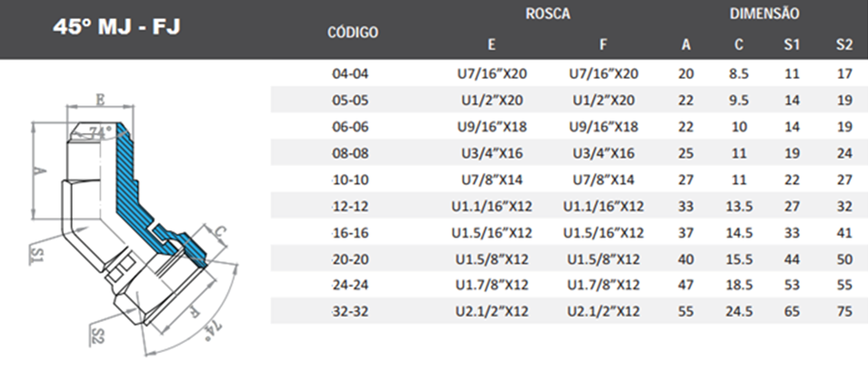
Task: Select the 04-04 code cell
Action: pyautogui.click(x=353, y=74)
